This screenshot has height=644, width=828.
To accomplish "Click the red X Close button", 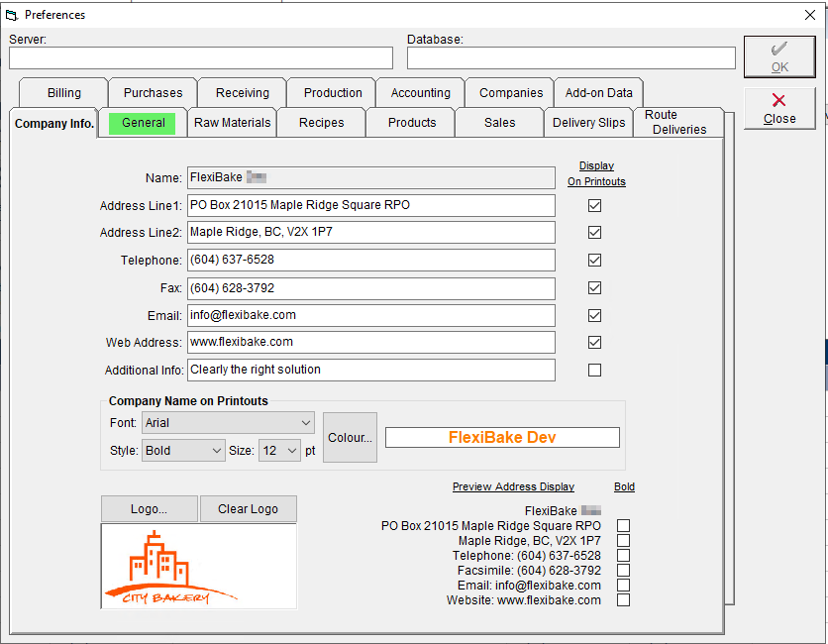I will click(x=779, y=108).
